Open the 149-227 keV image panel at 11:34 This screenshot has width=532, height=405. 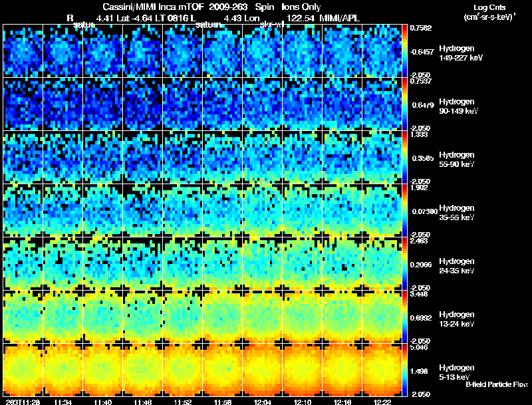[x=63, y=51]
